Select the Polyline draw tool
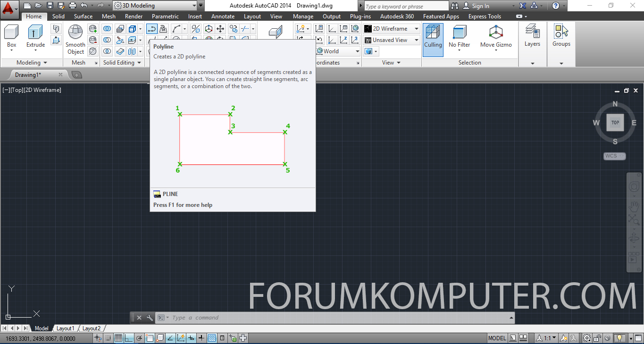Screen dimensions: 644x344 [x=152, y=29]
